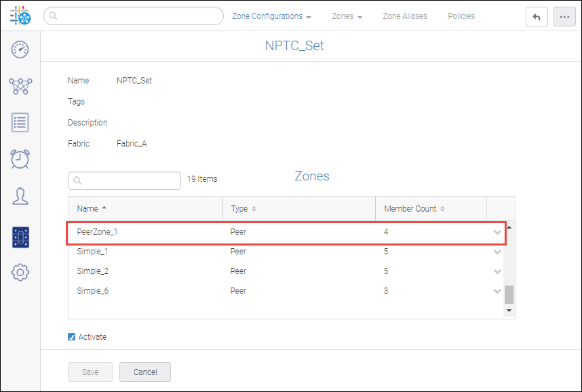This screenshot has height=392, width=582.
Task: Open the topology network icon in sidebar
Action: point(20,86)
